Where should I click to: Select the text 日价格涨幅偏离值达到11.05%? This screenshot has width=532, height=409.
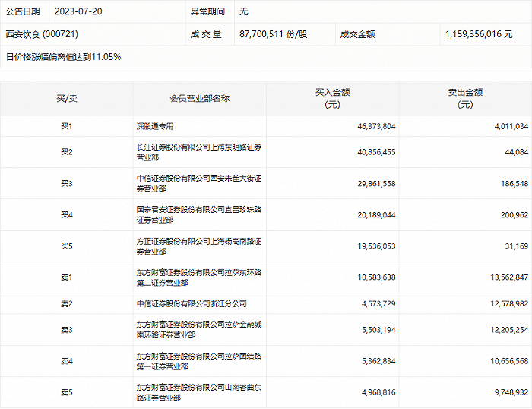pos(63,57)
